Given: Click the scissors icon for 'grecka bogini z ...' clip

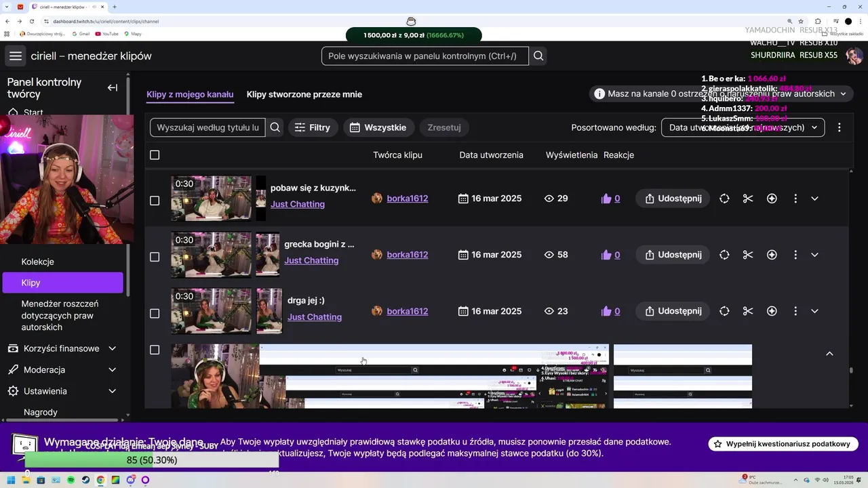Looking at the screenshot, I should coord(748,255).
